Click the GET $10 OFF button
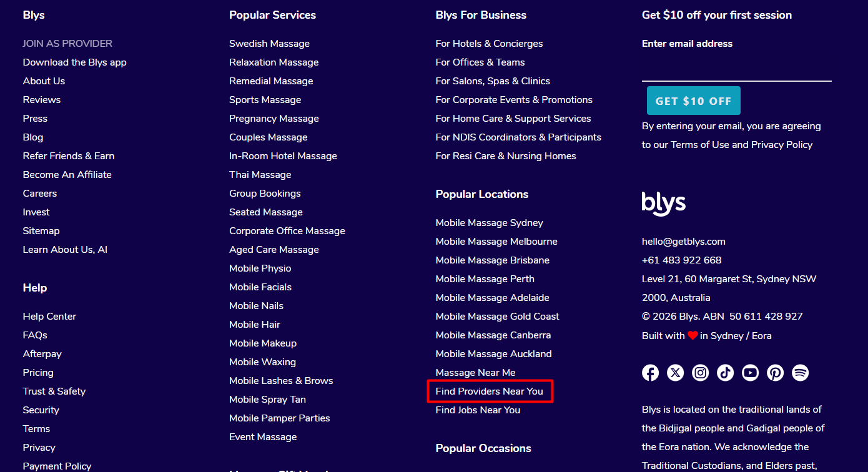 tap(694, 101)
